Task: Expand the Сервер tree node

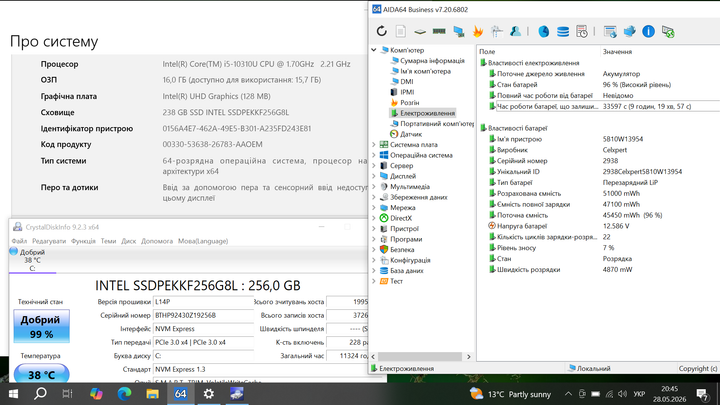Action: click(x=374, y=166)
